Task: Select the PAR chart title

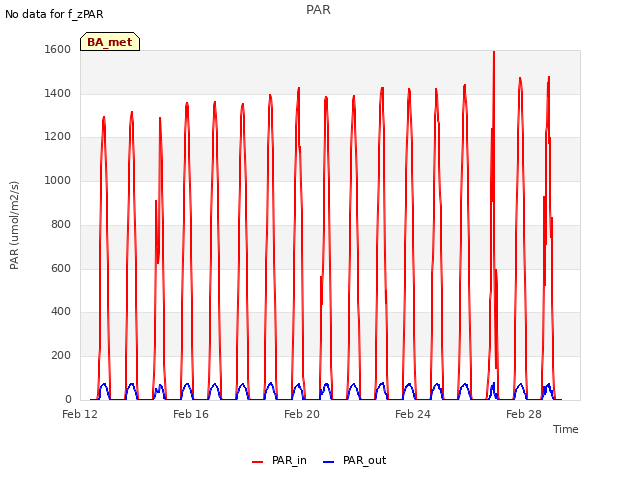Action: pos(318,10)
